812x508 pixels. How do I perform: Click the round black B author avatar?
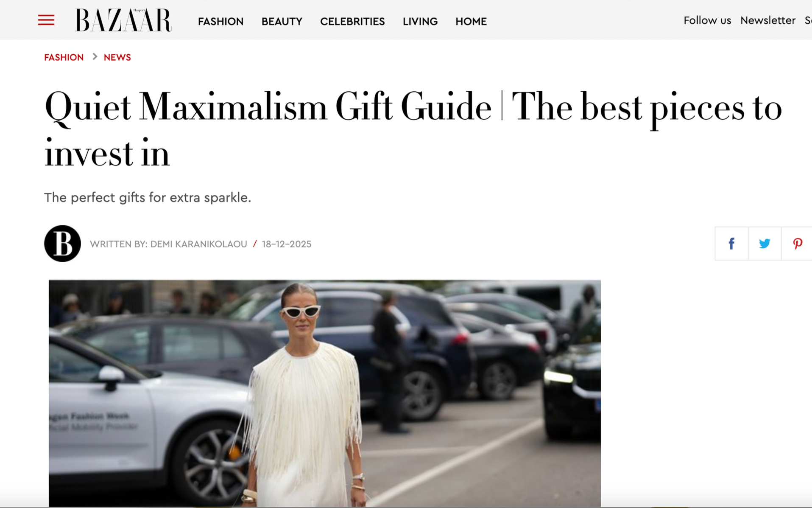[x=62, y=244]
